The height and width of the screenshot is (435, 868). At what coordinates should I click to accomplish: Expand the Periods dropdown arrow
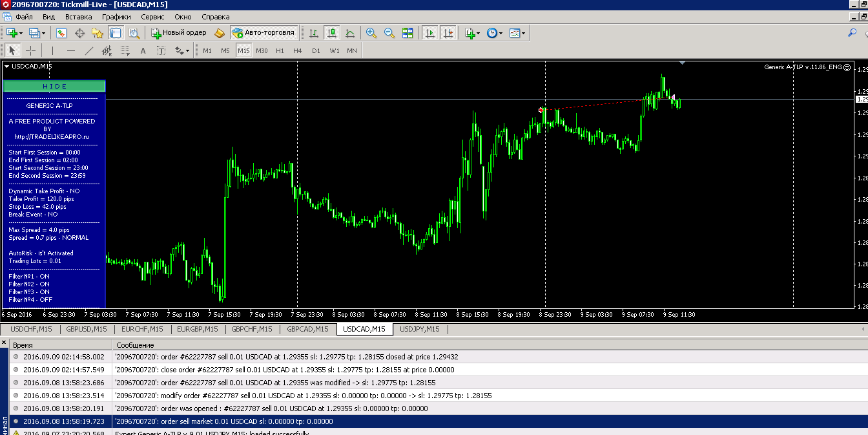coord(501,33)
